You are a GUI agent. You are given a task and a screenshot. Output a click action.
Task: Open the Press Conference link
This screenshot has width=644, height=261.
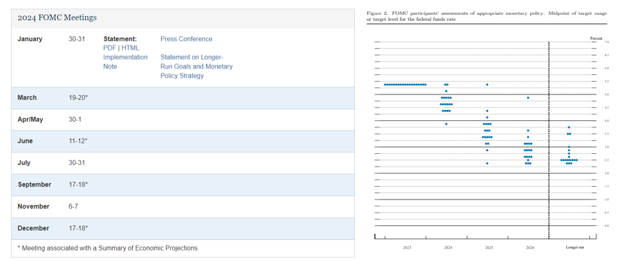tap(186, 39)
